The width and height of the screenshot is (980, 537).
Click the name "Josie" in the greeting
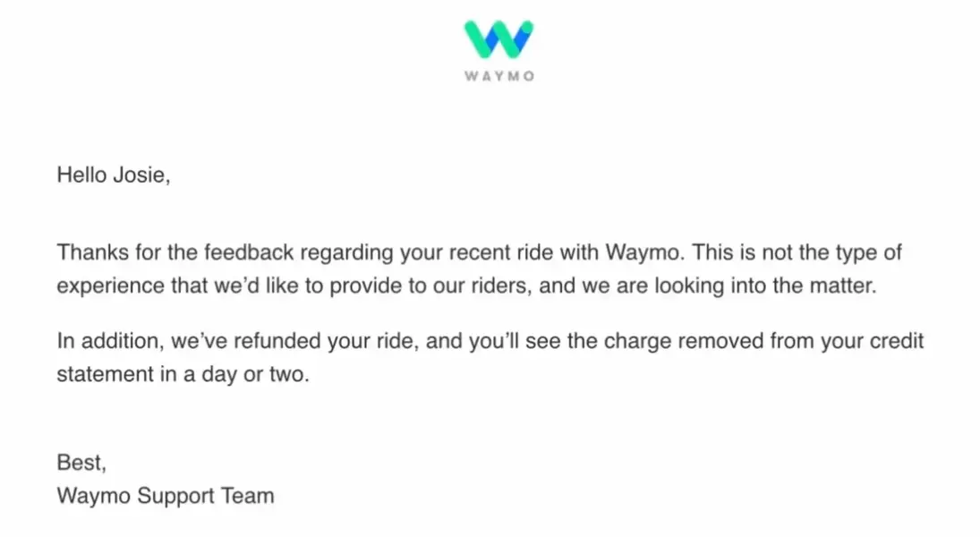click(x=138, y=175)
